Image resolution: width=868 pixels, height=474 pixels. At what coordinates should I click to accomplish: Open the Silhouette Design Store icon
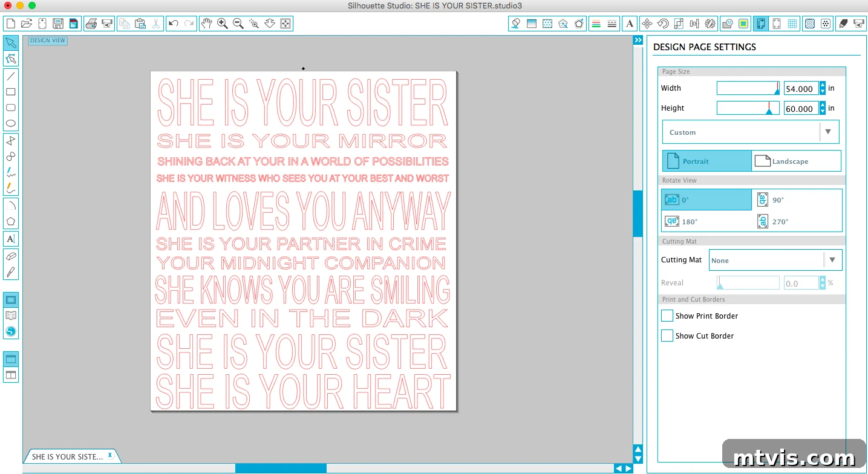point(11,331)
